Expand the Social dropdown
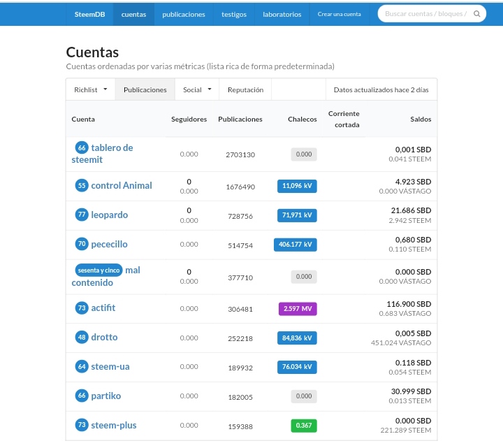Screen dimensions: 503x448 197,89
